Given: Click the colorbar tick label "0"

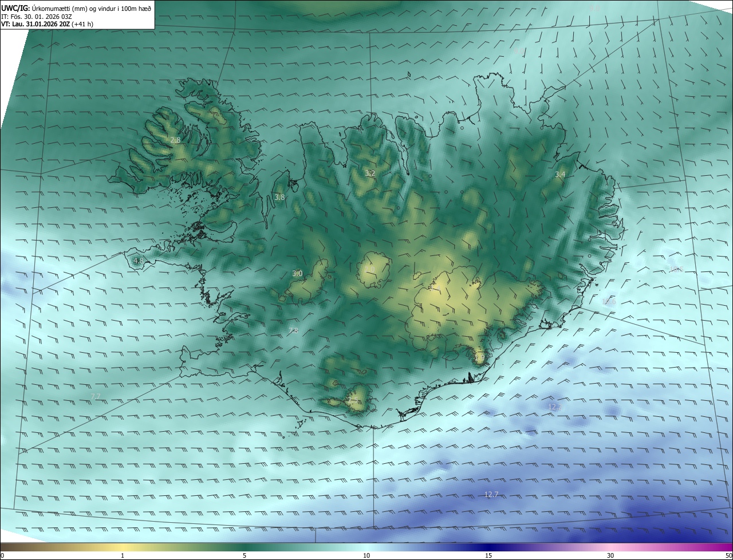Looking at the screenshot, I should pyautogui.click(x=2, y=555).
